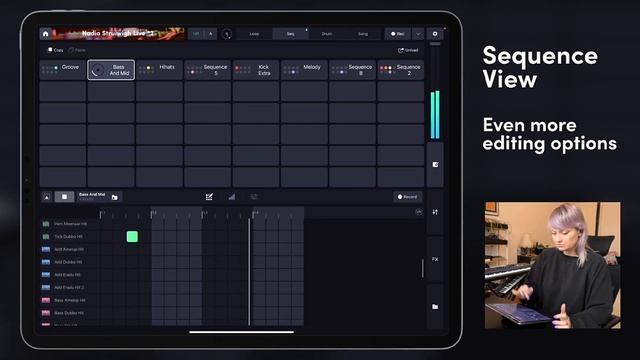Click the Tick Dubbo Hit sample icon
This screenshot has height=360, width=640.
pos(46,237)
